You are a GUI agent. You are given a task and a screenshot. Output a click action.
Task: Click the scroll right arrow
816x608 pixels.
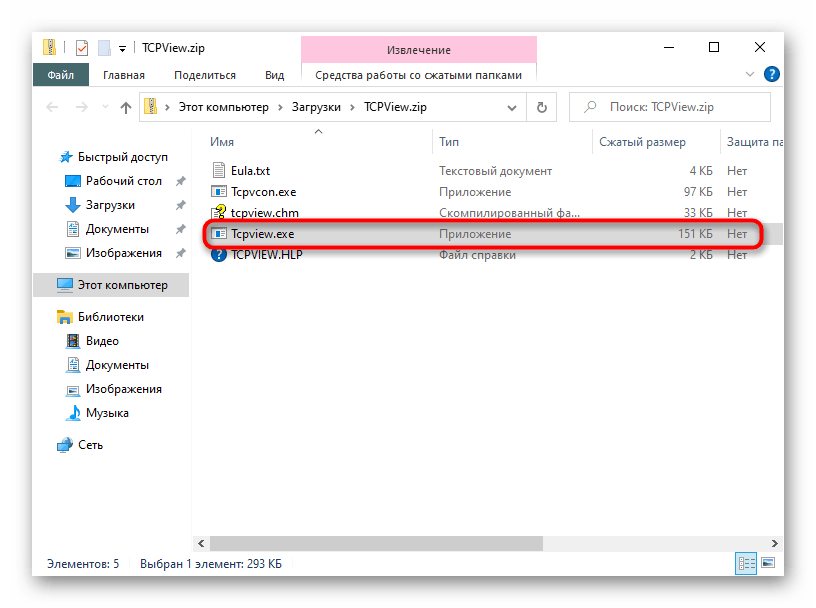[x=774, y=543]
